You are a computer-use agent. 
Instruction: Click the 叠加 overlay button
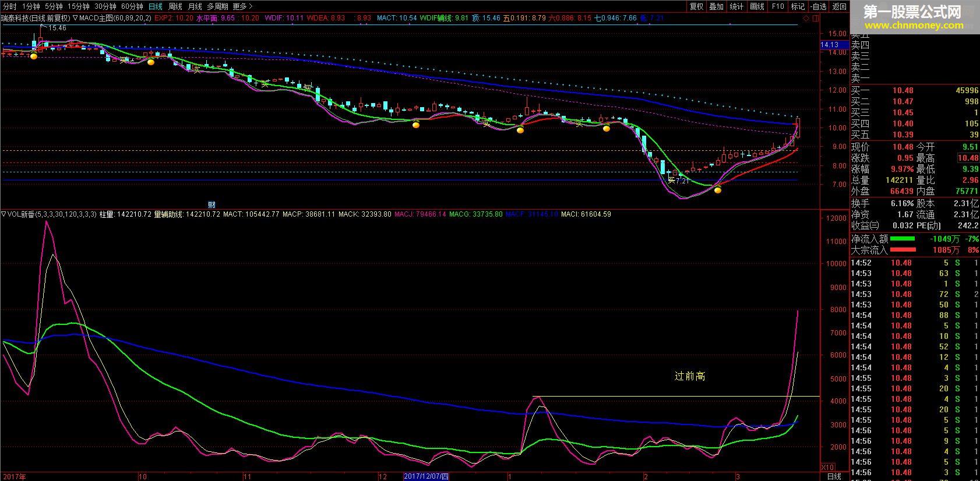(x=716, y=6)
